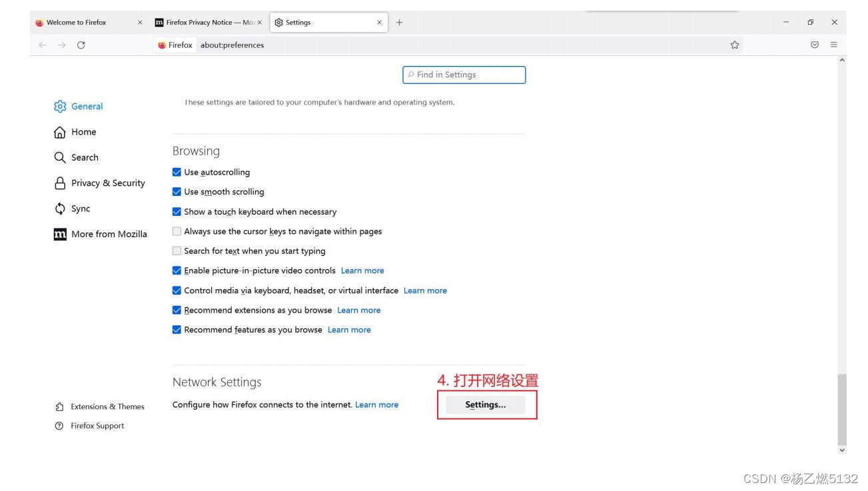Uncheck Recommend features as you browse
The image size is (868, 491).
(x=177, y=330)
